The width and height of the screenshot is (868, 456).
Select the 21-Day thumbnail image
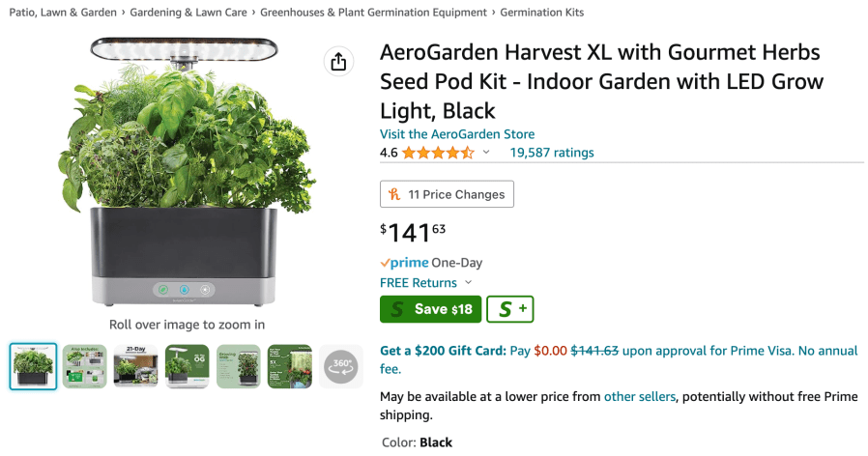[135, 366]
